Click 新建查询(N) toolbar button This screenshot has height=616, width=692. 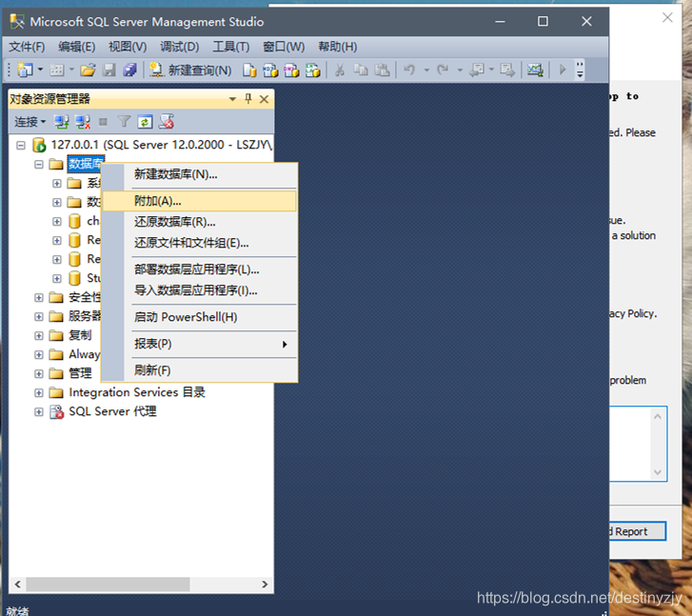tap(190, 70)
